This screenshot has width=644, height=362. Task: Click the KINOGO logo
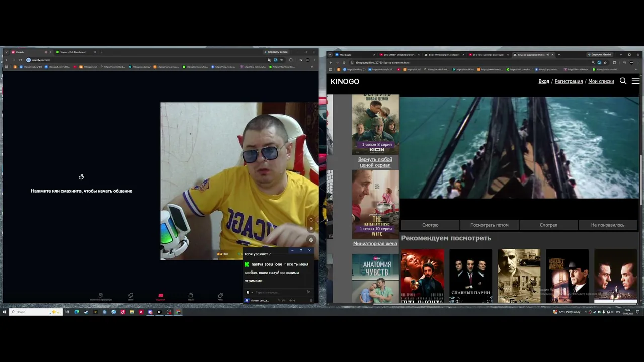coord(345,81)
